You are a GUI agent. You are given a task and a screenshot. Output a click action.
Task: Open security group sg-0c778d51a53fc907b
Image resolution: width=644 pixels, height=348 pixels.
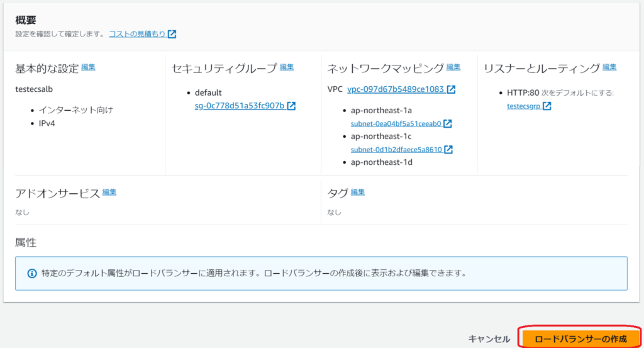(x=240, y=106)
